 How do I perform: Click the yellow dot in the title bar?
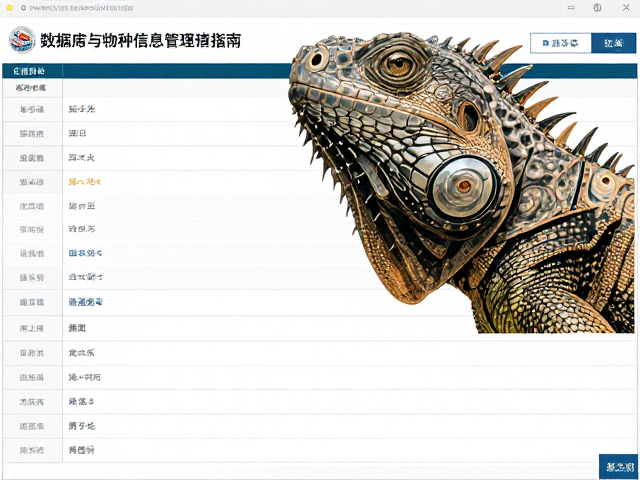pos(9,8)
